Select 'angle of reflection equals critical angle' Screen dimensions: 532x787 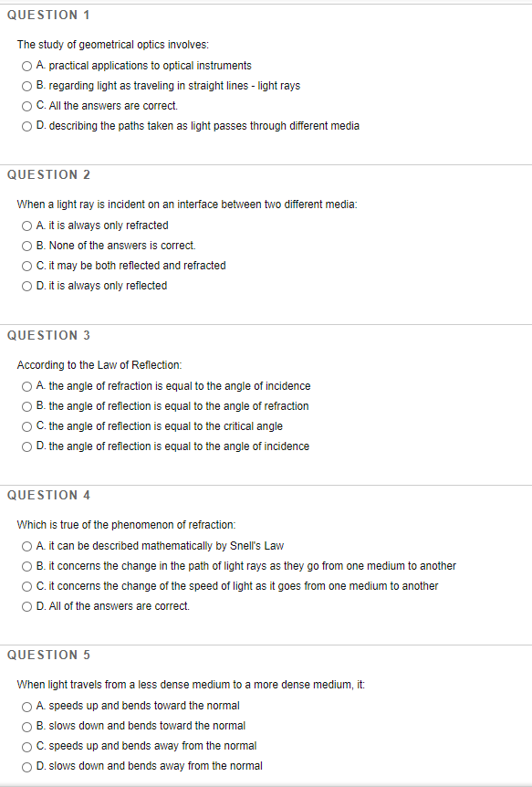[x=26, y=425]
